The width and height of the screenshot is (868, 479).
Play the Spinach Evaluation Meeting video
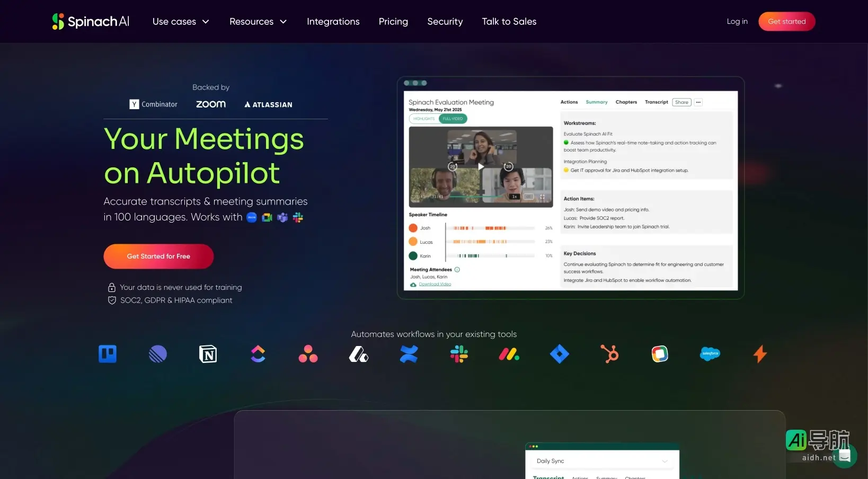click(481, 166)
